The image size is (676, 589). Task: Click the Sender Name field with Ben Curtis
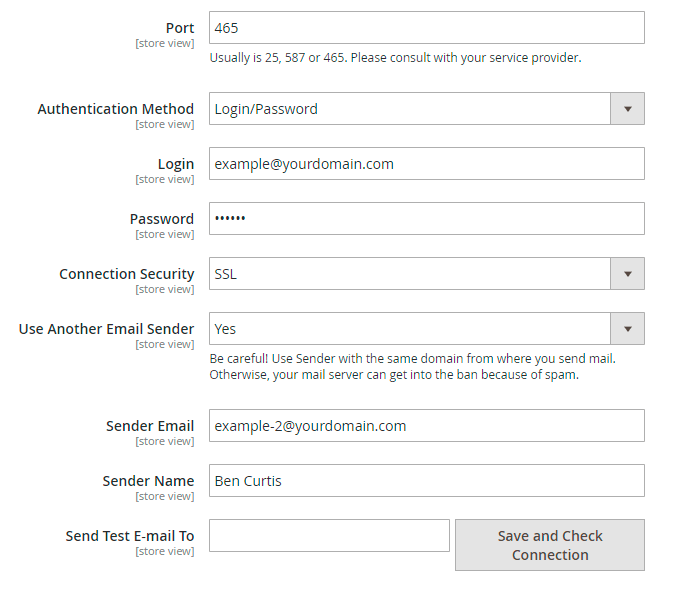pyautogui.click(x=426, y=481)
